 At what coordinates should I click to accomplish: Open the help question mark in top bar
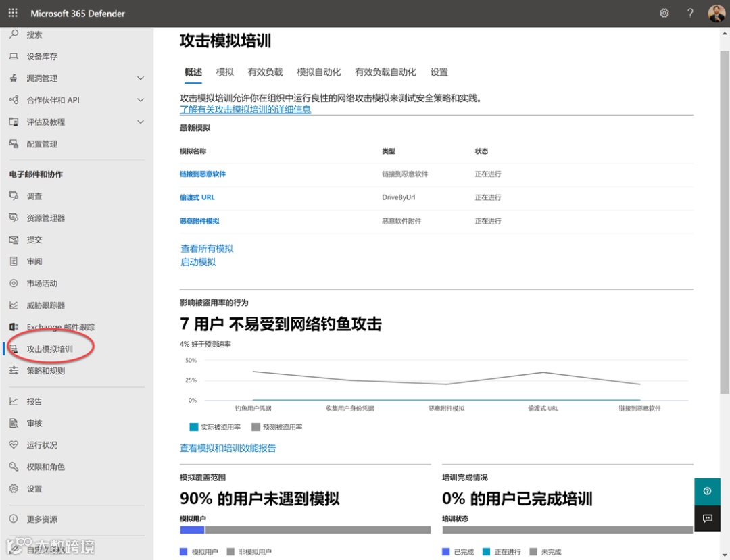(690, 13)
